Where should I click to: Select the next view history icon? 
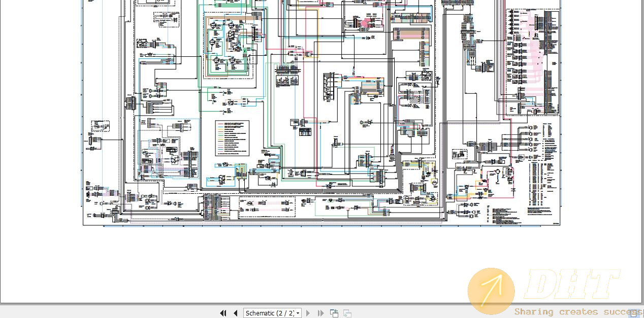(x=347, y=313)
